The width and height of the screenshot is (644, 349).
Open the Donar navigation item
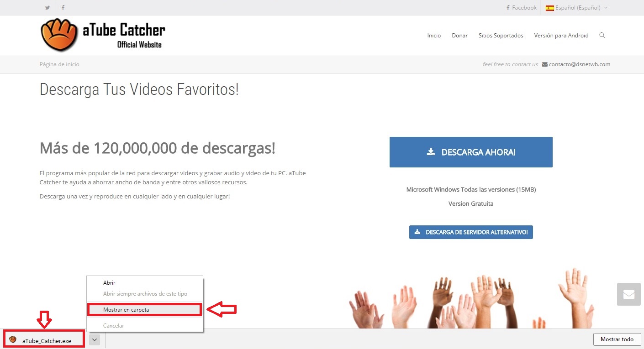click(459, 35)
